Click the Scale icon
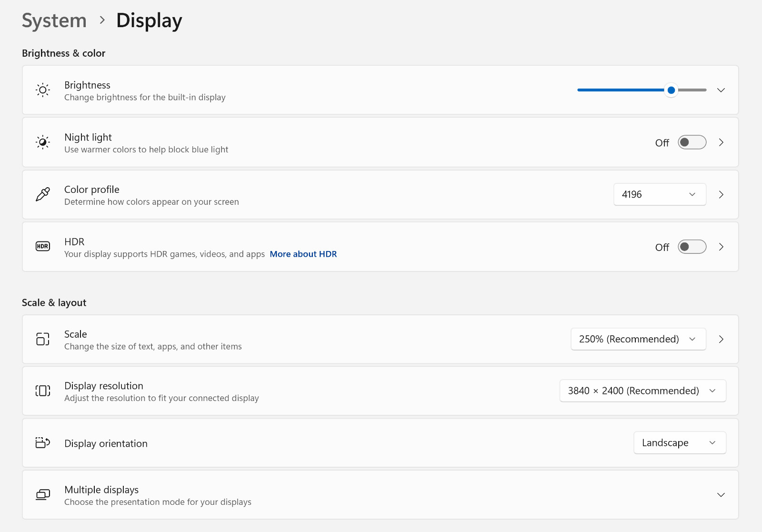Image resolution: width=762 pixels, height=532 pixels. click(43, 339)
